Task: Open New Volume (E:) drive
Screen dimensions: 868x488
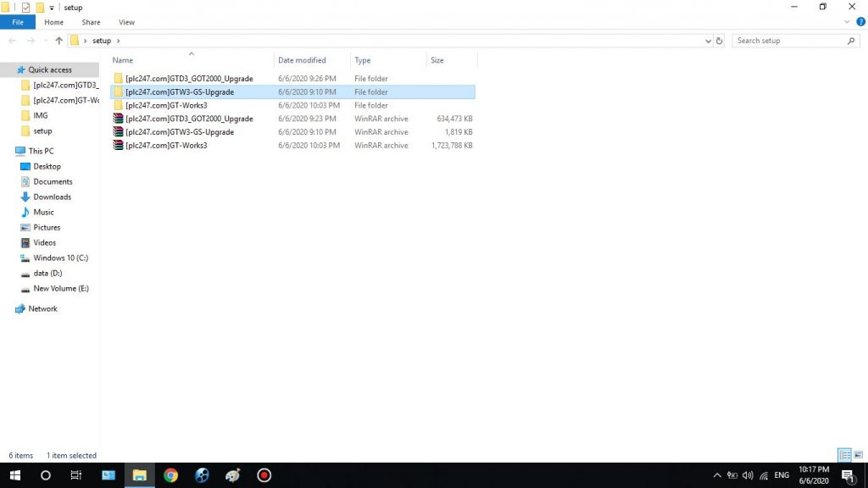Action: point(61,288)
